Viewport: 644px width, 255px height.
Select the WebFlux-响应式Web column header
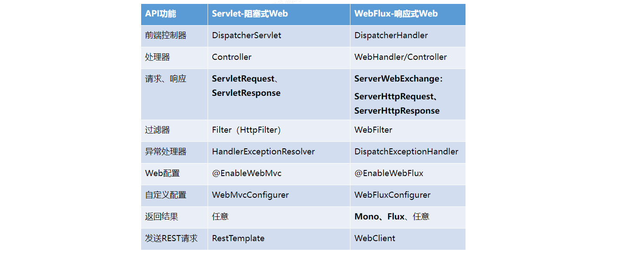tap(408, 14)
